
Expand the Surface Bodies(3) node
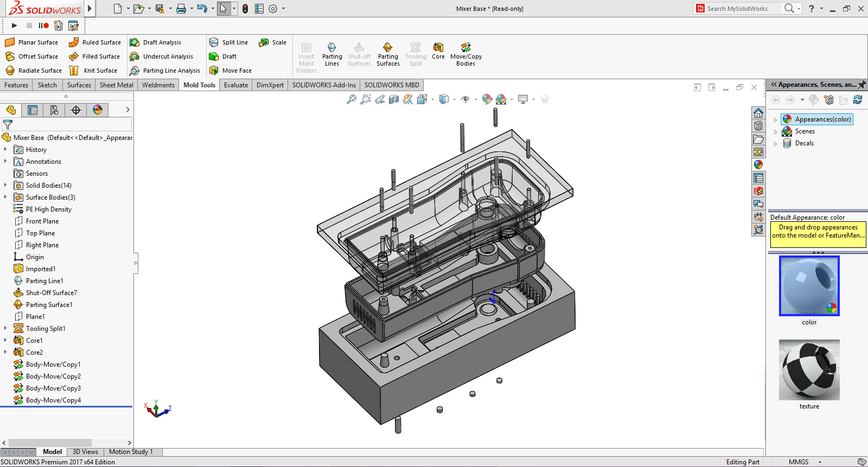coord(5,197)
